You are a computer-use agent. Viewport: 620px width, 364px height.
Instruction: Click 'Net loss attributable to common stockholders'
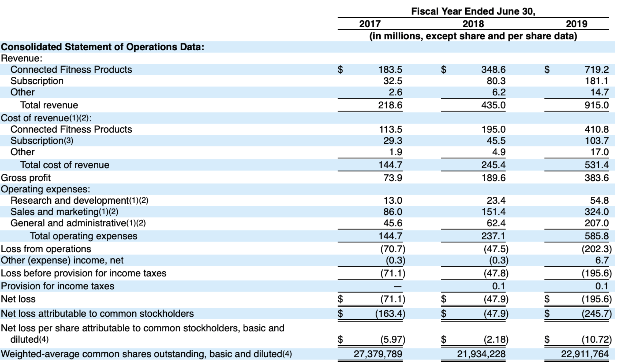pyautogui.click(x=97, y=314)
